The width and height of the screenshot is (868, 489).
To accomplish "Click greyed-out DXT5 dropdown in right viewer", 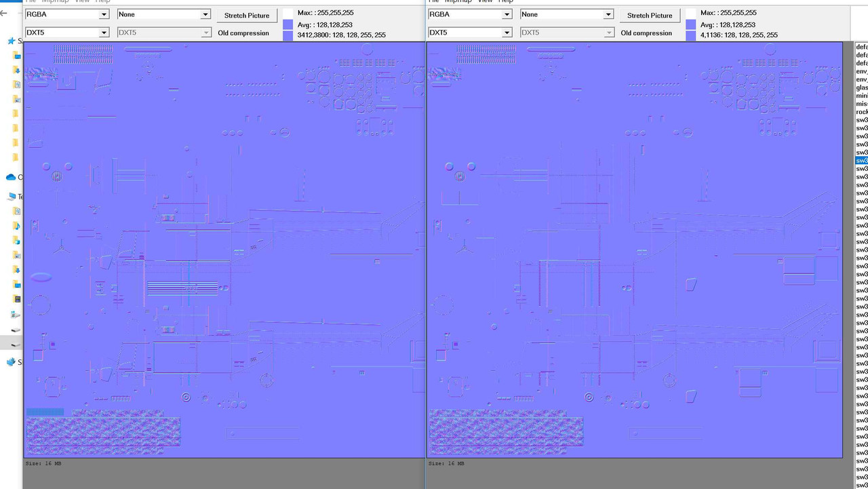I will [x=567, y=33].
